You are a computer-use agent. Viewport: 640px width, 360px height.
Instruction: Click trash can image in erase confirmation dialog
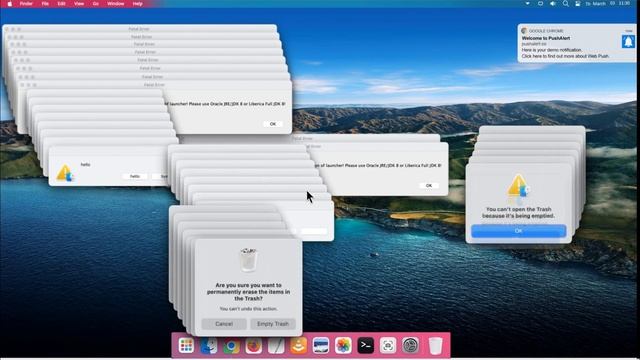(248, 259)
